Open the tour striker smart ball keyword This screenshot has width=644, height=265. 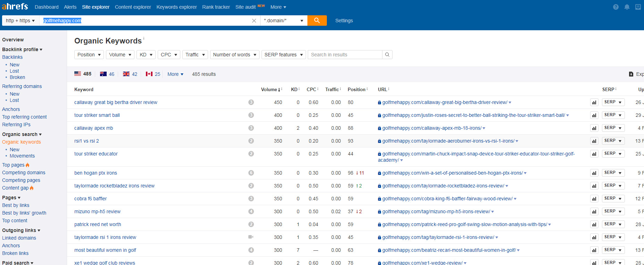(x=97, y=115)
